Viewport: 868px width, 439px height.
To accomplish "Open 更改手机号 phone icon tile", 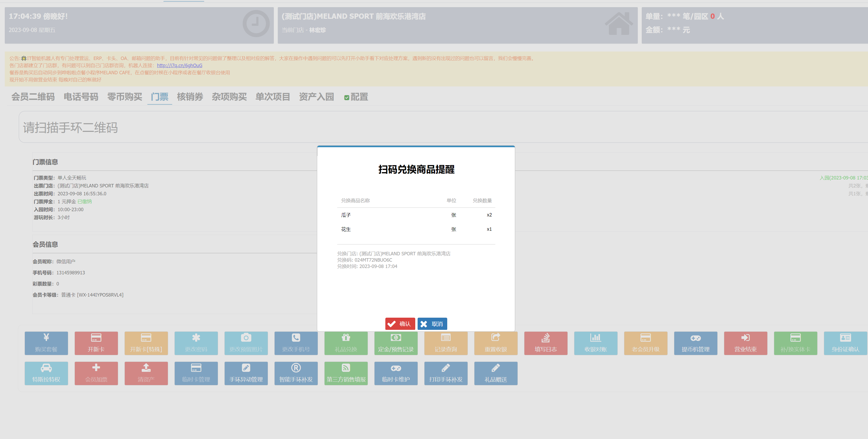I will (x=296, y=343).
